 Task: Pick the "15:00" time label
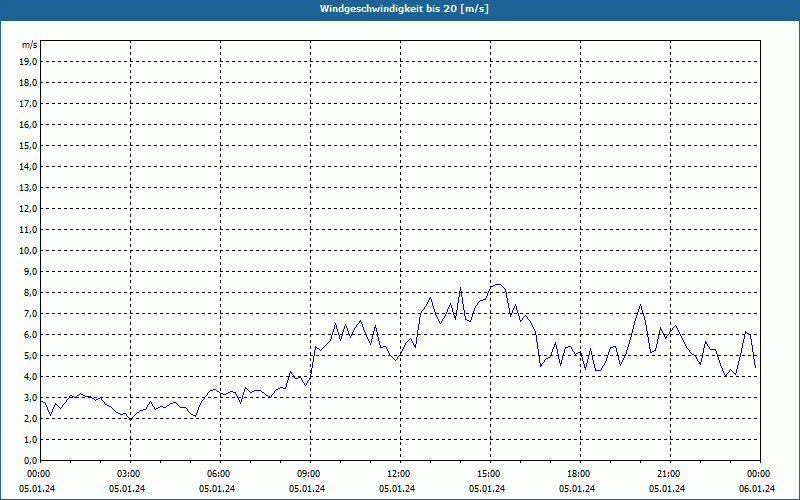coord(490,474)
